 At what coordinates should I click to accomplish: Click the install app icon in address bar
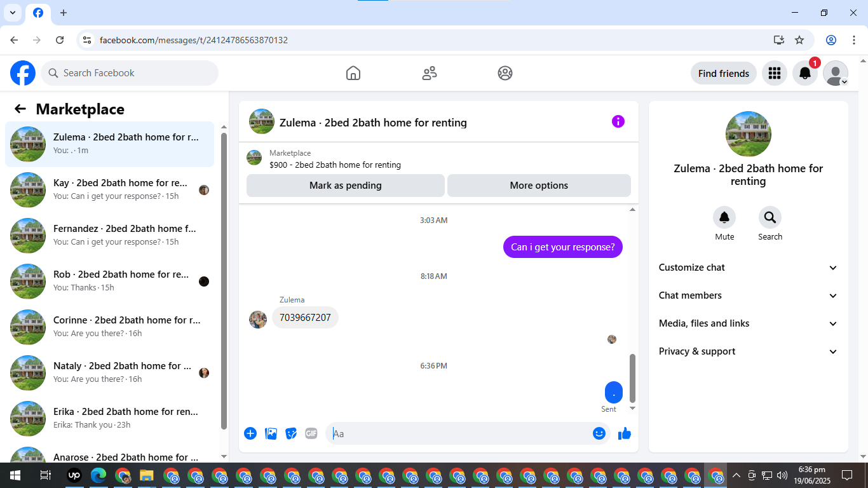click(779, 40)
